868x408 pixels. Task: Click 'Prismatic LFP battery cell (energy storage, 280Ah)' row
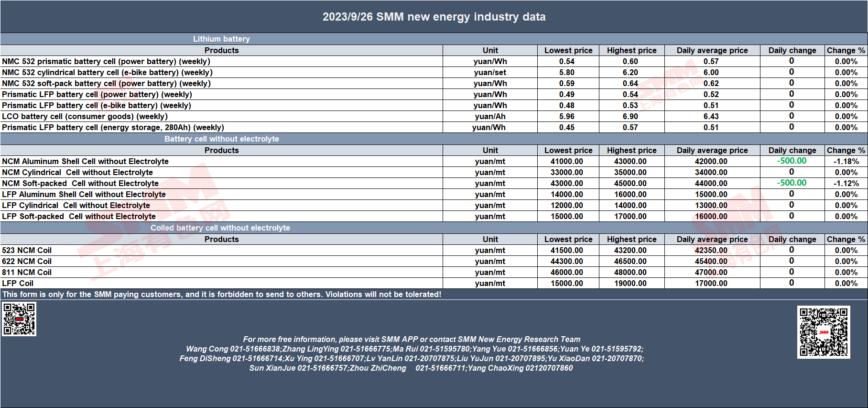pos(434,127)
